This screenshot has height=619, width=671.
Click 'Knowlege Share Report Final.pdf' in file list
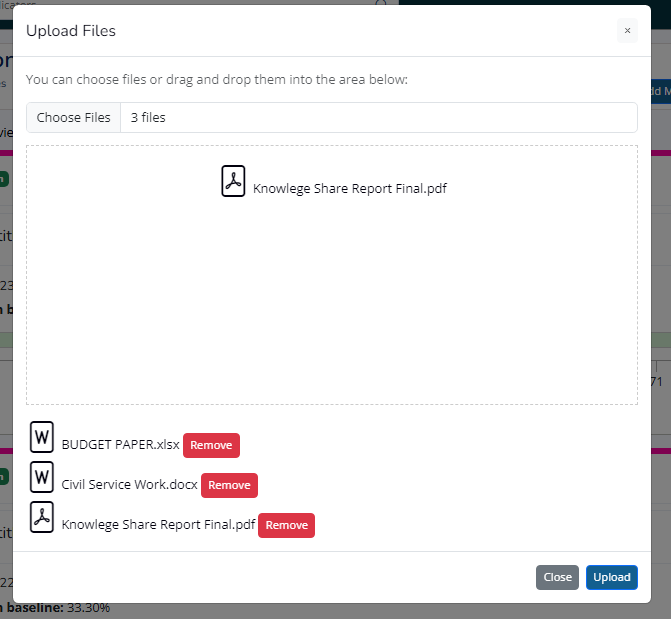158,525
